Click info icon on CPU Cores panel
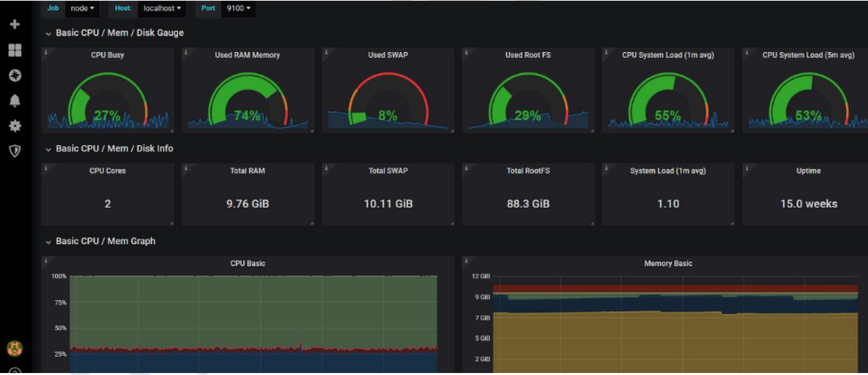Viewport: 868px width, 375px height. (x=46, y=168)
